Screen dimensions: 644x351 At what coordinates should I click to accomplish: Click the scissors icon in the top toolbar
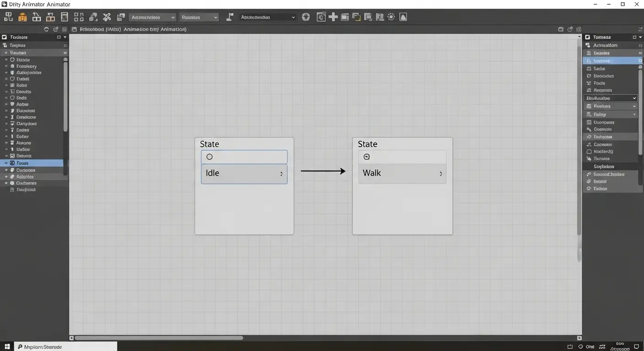[107, 17]
